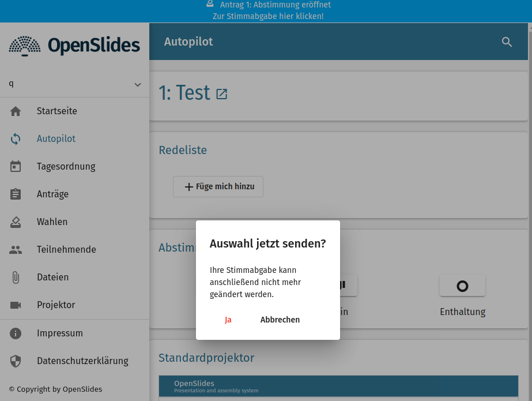Open Tagesordnung via the calendar icon
Viewport: 532px width, 401px height.
(16, 166)
